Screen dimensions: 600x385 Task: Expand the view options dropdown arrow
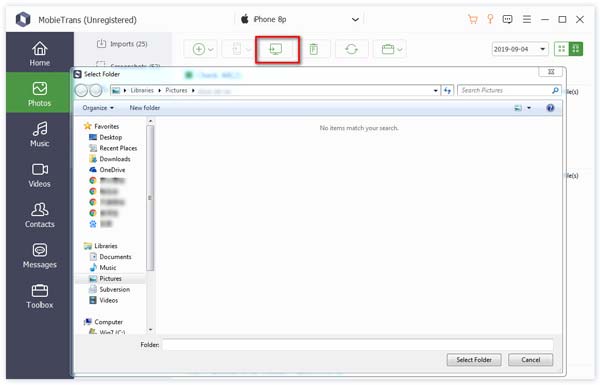point(529,108)
